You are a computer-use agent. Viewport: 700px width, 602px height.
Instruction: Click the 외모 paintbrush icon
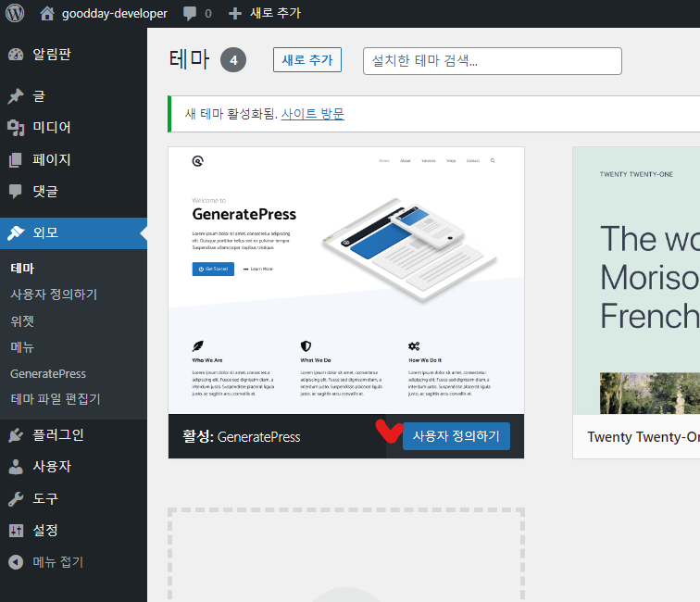(16, 232)
